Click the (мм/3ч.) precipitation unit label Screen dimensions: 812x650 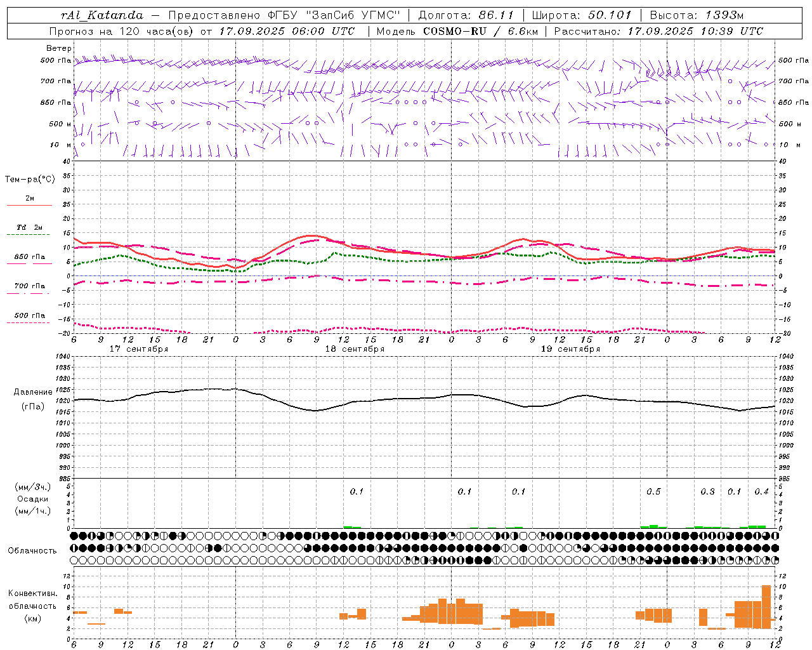tap(33, 487)
